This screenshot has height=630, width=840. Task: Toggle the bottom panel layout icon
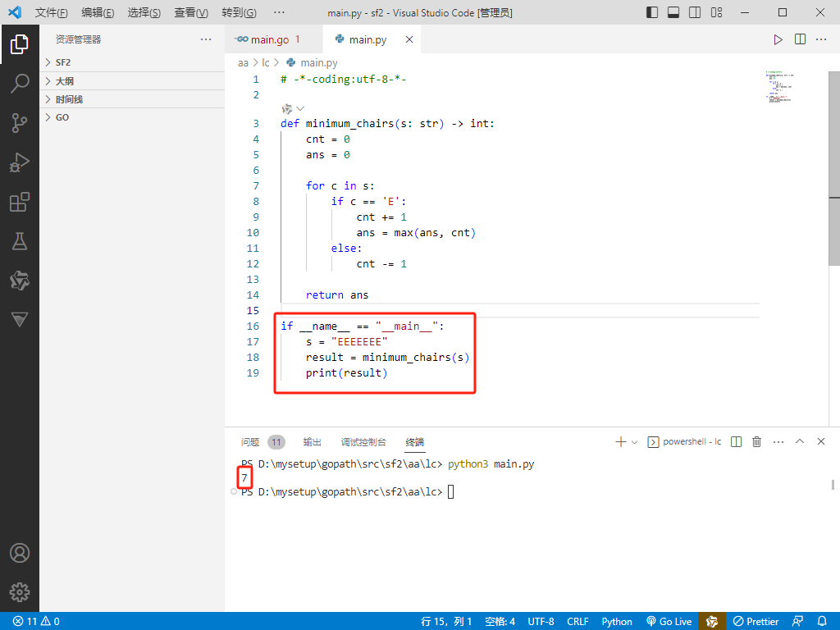tap(673, 12)
